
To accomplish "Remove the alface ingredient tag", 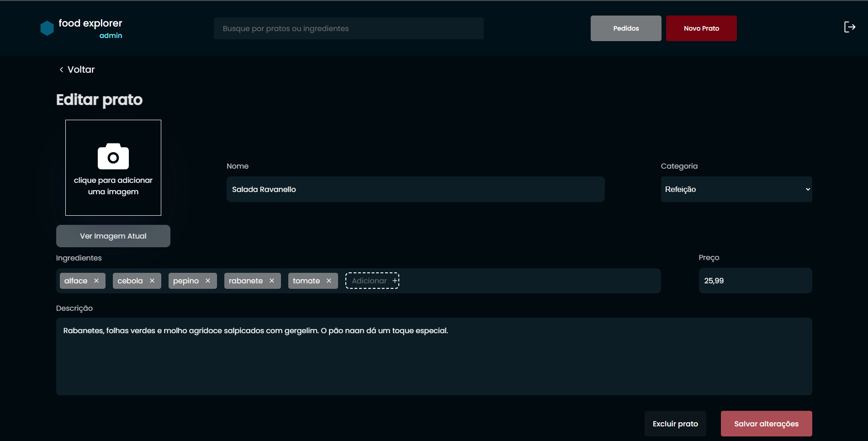I will pos(96,281).
